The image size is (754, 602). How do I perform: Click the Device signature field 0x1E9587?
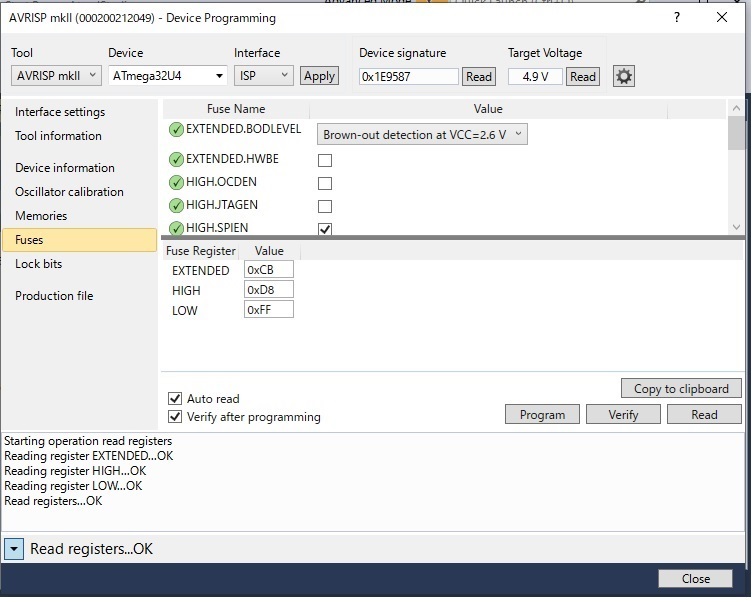[409, 76]
